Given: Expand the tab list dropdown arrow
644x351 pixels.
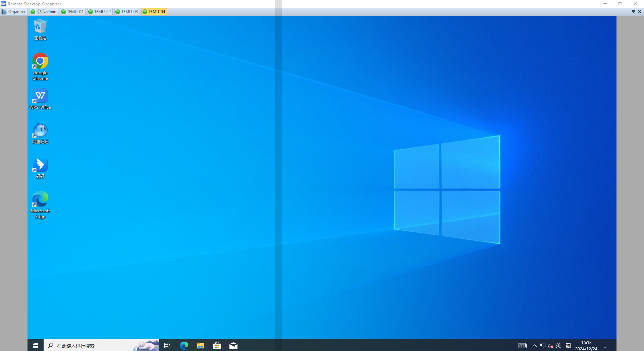Looking at the screenshot, I should [633, 12].
